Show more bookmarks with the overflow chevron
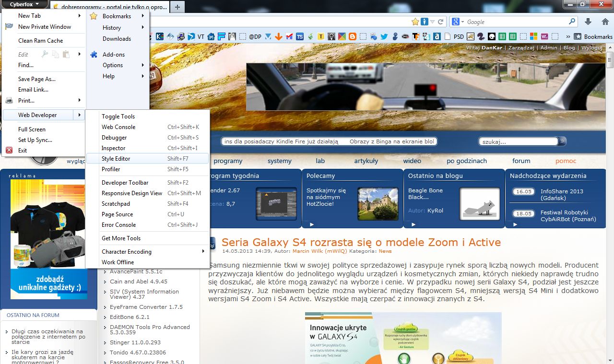The width and height of the screenshot is (614, 364). pos(568,36)
